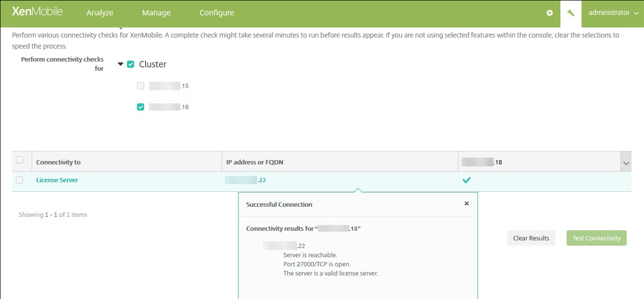Enable the .15 node checkbox
Screen dimensions: 644x299
(x=141, y=86)
